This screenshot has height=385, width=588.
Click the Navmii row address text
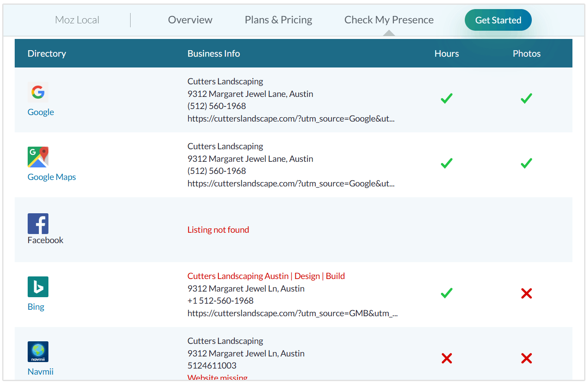(x=246, y=353)
